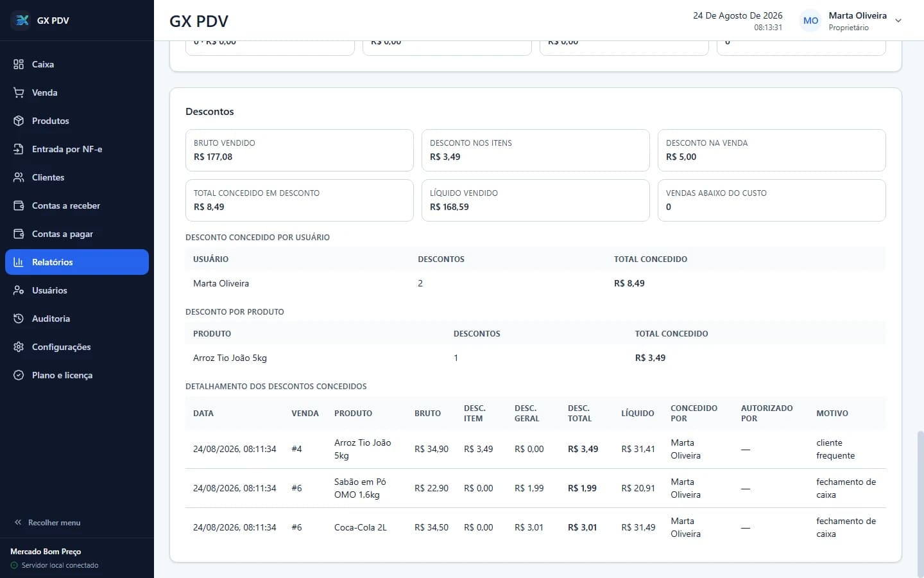Open Caixa via its grid icon

tap(19, 64)
